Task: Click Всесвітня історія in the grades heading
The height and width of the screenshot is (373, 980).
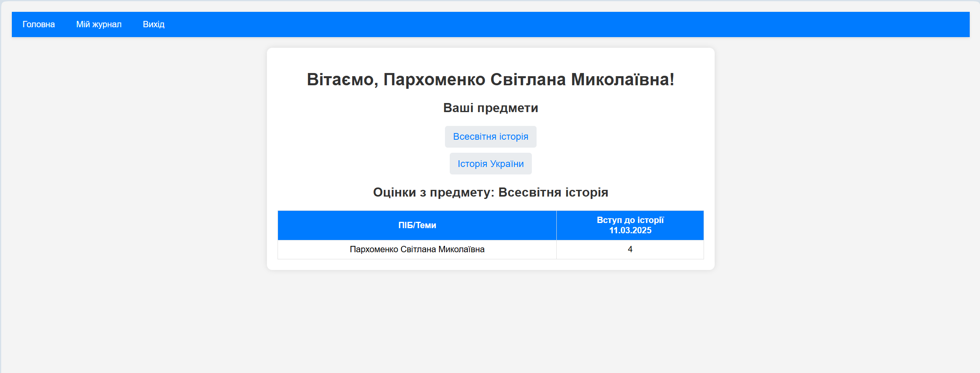Action: [x=553, y=192]
